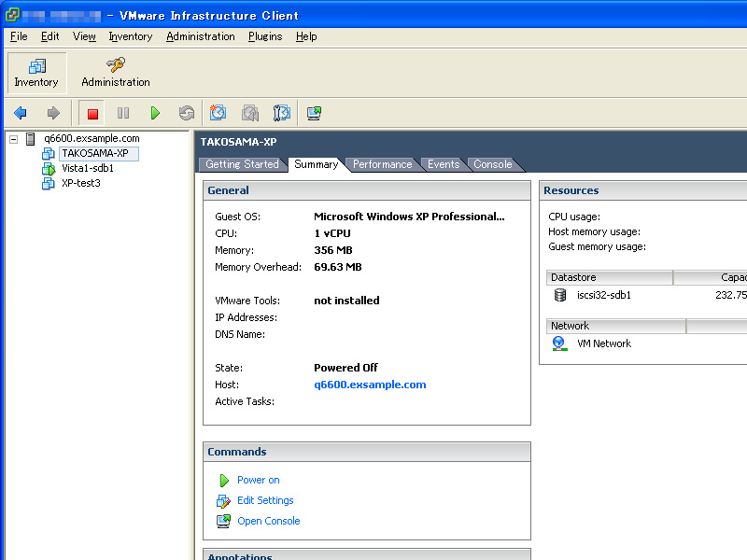Click the Datastore column header
The image size is (747, 560).
[x=610, y=277]
